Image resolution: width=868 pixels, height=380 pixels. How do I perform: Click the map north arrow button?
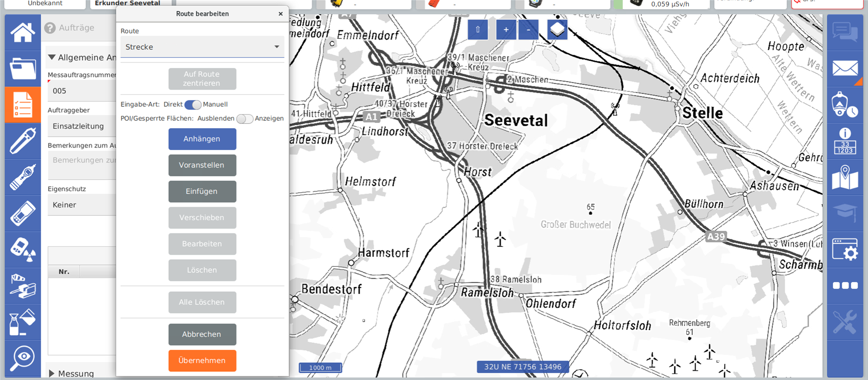478,30
